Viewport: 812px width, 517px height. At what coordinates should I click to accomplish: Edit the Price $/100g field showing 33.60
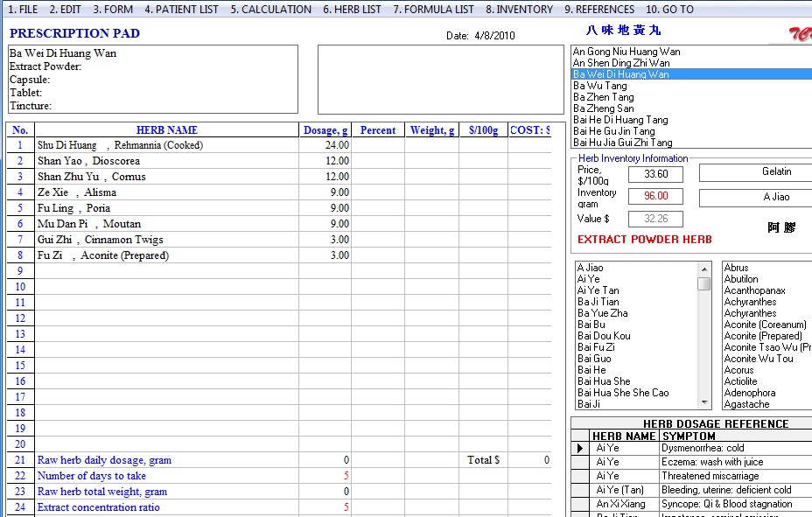click(x=654, y=173)
